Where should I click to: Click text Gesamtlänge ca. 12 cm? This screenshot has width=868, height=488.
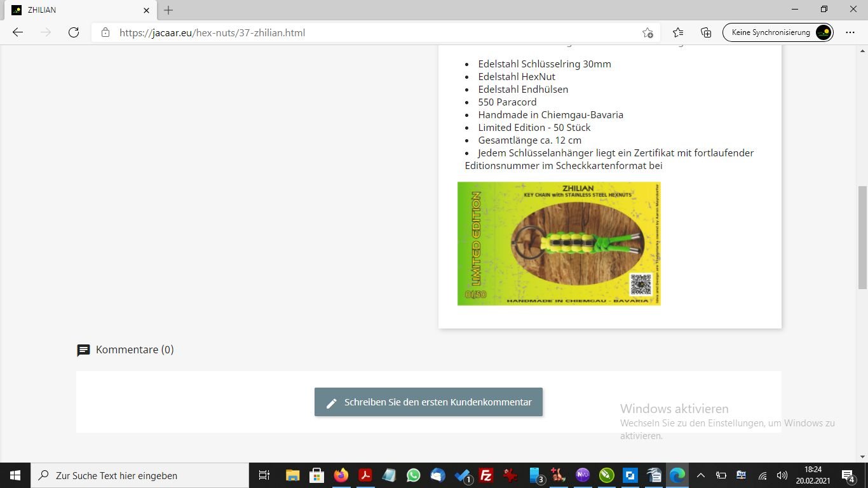coord(530,140)
